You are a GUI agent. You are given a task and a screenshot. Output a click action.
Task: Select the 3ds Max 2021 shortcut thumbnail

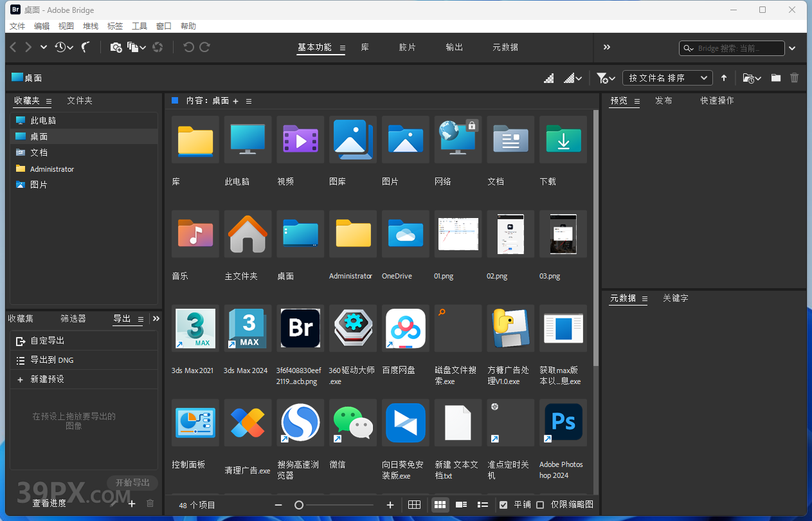[x=195, y=328]
